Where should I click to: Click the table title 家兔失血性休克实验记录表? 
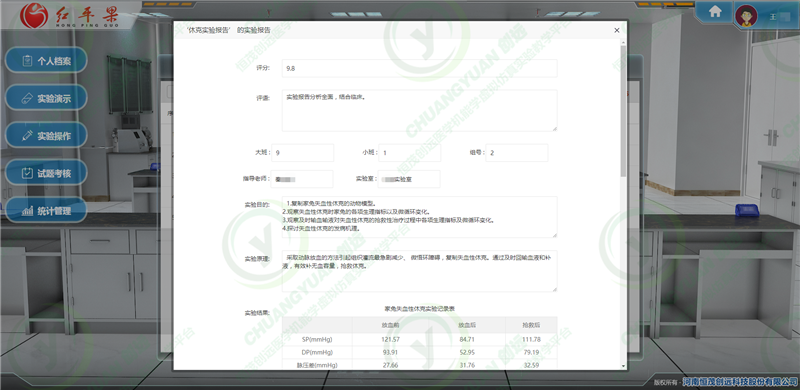419,309
